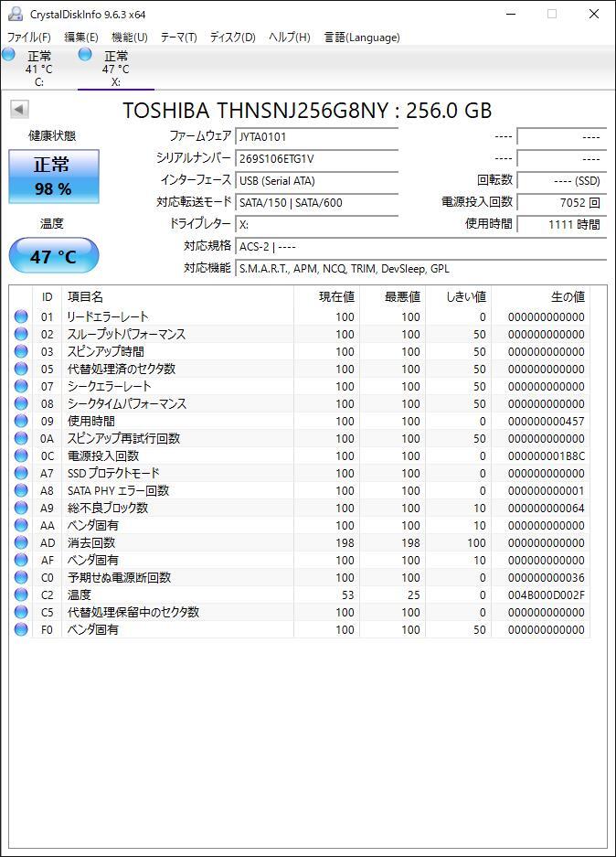This screenshot has height=857, width=616.
Task: Click raw value 000000000064
Action: 547,508
